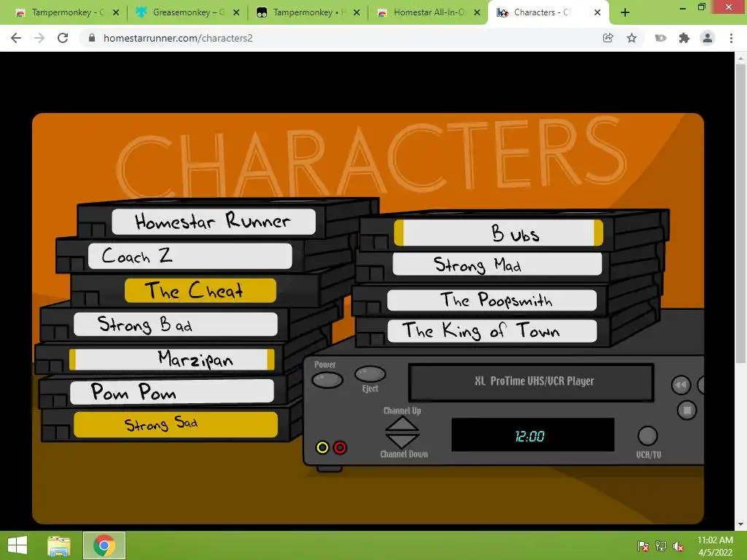This screenshot has width=747, height=560.
Task: Close the Homestar All-In-One tab
Action: 477,13
